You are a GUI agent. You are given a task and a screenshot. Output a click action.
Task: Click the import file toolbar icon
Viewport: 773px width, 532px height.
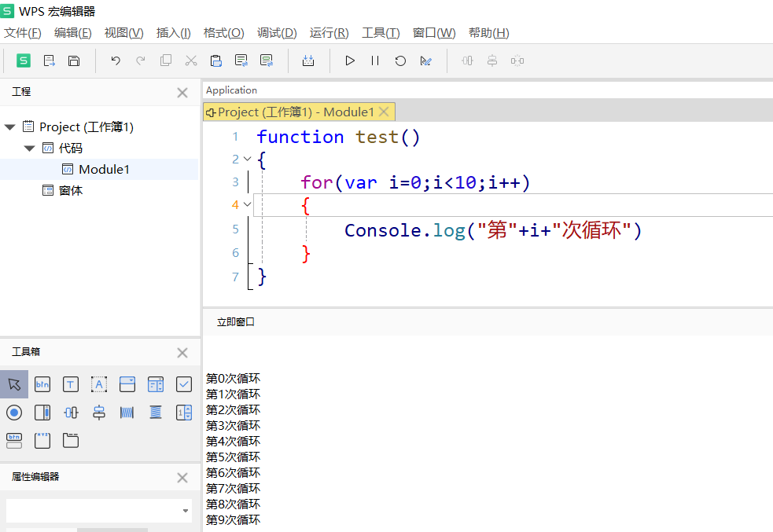49,61
